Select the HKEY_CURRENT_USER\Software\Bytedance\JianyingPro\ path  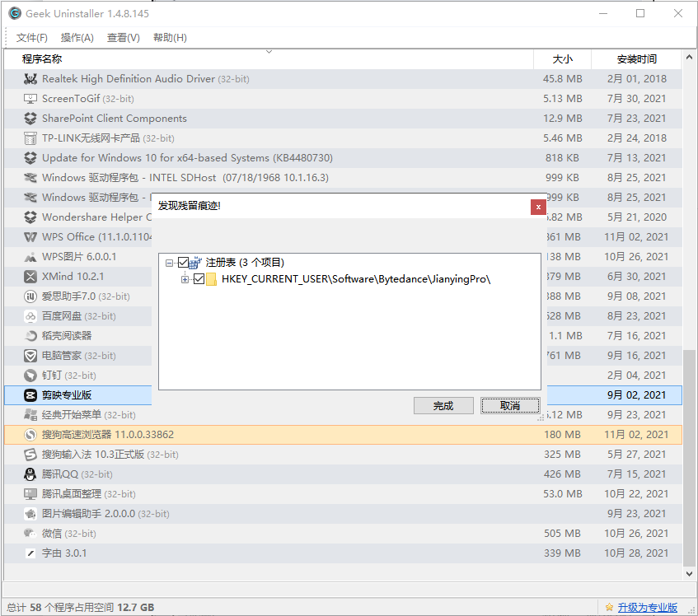(x=356, y=279)
